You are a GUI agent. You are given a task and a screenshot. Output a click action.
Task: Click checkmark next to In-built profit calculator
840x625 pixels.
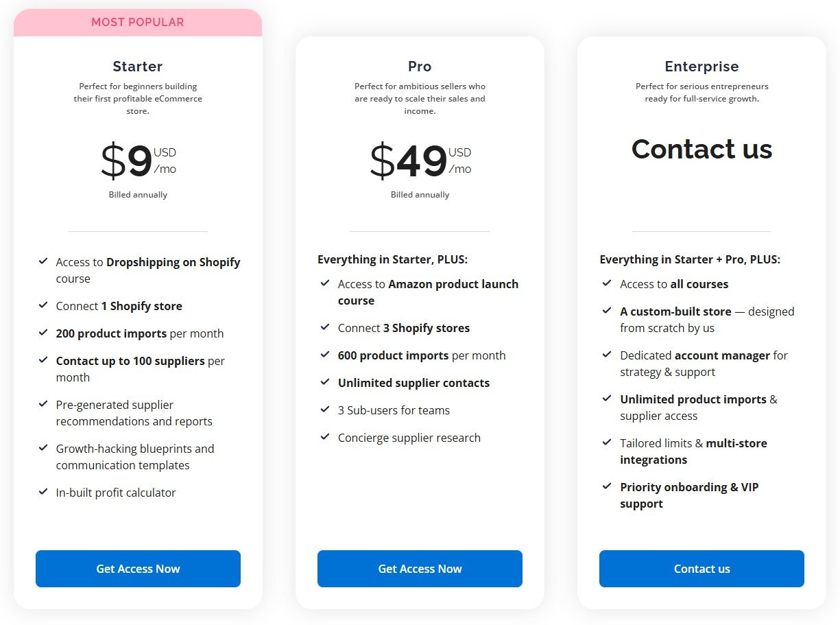tap(43, 492)
